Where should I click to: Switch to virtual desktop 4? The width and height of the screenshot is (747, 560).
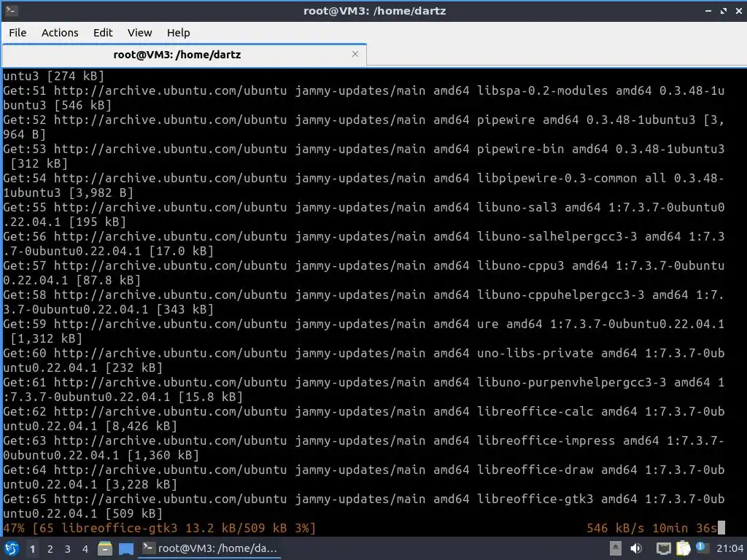pyautogui.click(x=85, y=549)
